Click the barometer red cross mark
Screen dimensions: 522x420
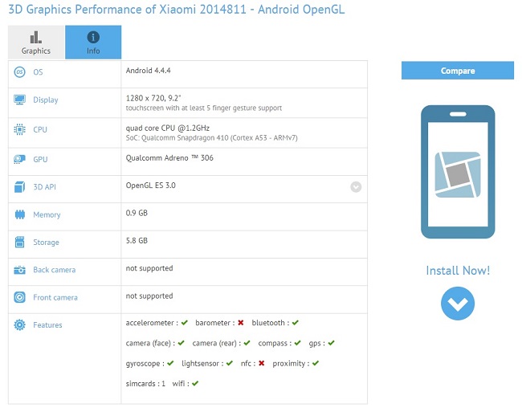(x=241, y=323)
